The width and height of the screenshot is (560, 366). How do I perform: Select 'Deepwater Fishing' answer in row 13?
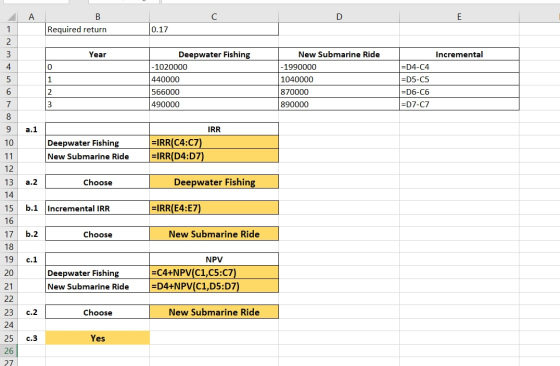(214, 182)
